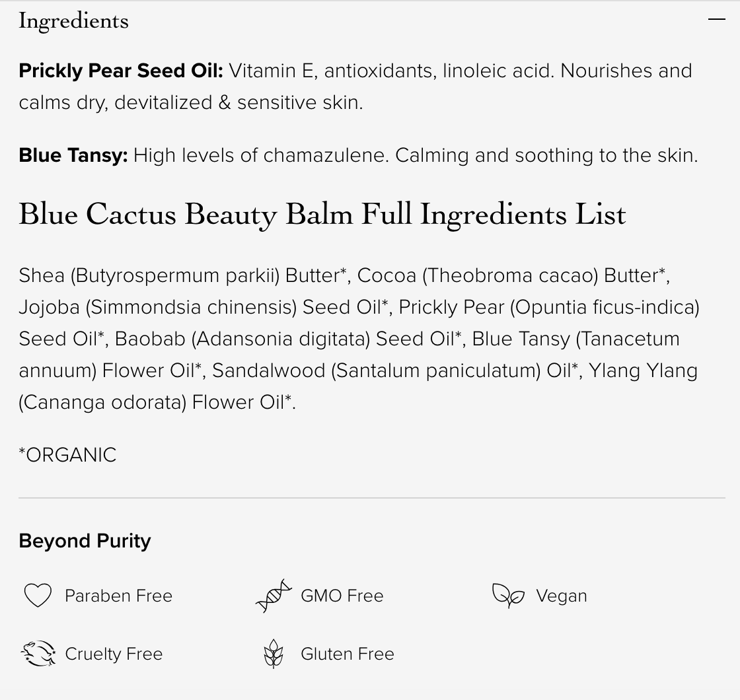Viewport: 740px width, 700px height.
Task: Click the Prickly Pear Seed Oil bold label
Action: coord(121,71)
